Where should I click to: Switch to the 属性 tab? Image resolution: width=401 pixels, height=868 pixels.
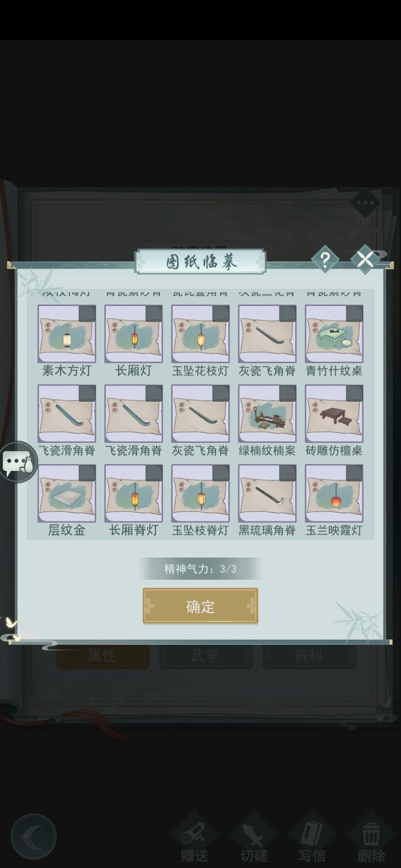pos(102,655)
